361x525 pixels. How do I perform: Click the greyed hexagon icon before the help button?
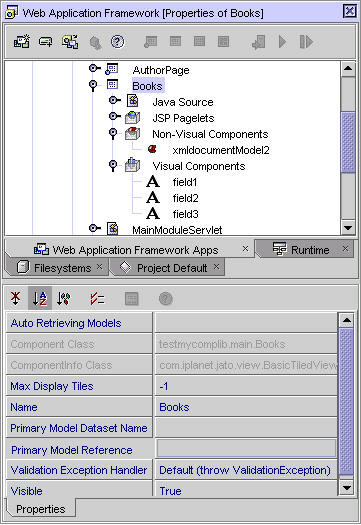(x=95, y=43)
